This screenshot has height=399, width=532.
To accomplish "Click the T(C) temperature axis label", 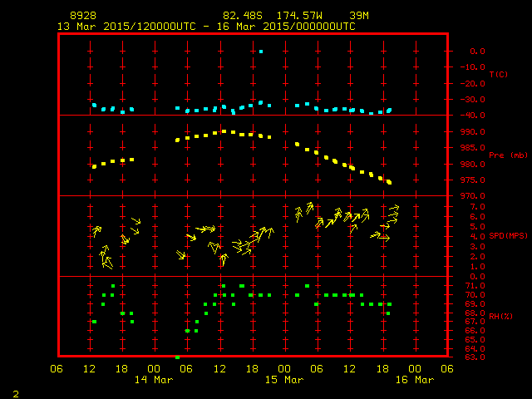I will tap(499, 75).
